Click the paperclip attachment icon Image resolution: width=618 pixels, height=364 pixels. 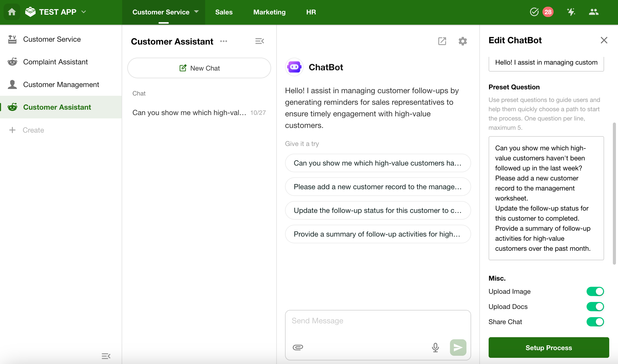[x=298, y=347]
